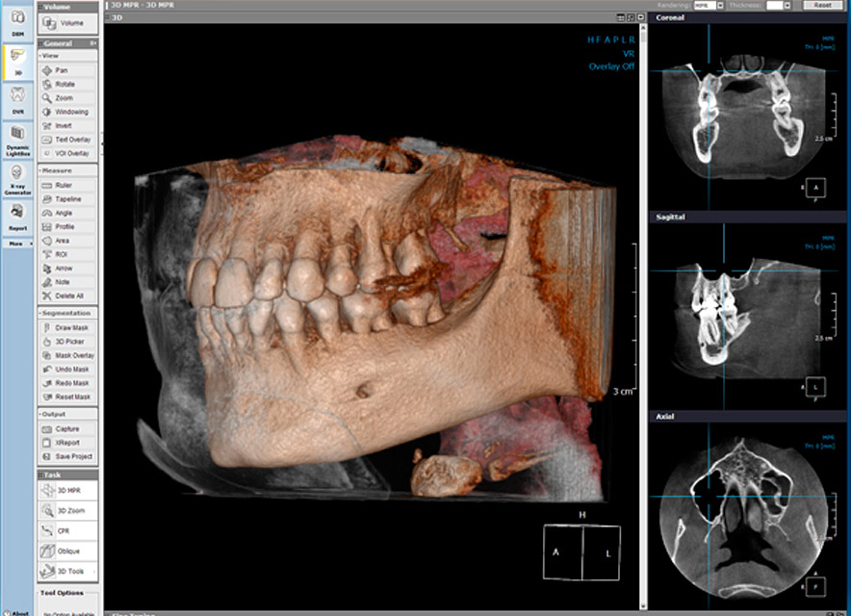
Task: Click Save Project
Action: click(67, 456)
